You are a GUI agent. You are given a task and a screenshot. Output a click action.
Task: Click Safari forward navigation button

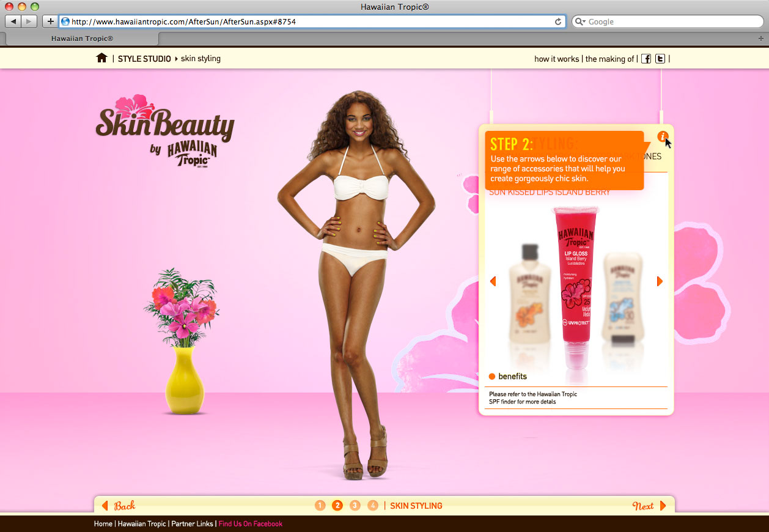click(x=29, y=21)
